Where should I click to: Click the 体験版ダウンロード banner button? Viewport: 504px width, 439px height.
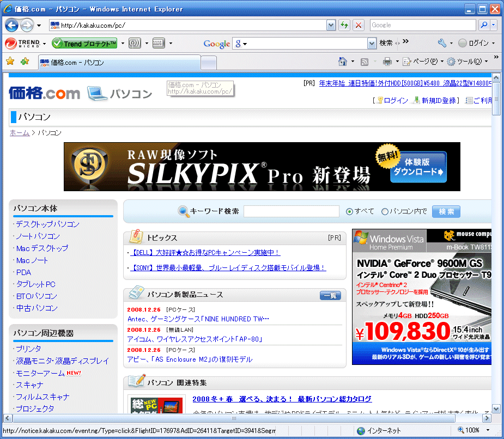tap(418, 167)
